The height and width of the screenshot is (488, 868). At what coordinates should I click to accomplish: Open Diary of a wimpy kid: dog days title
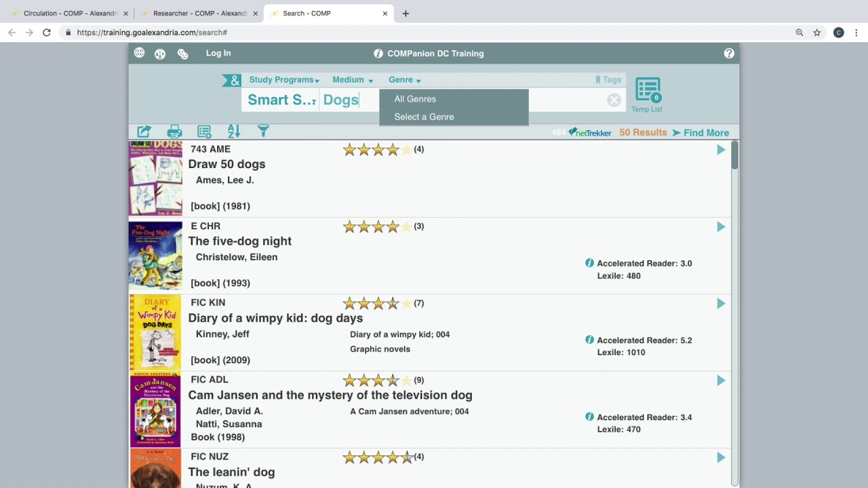click(x=275, y=318)
